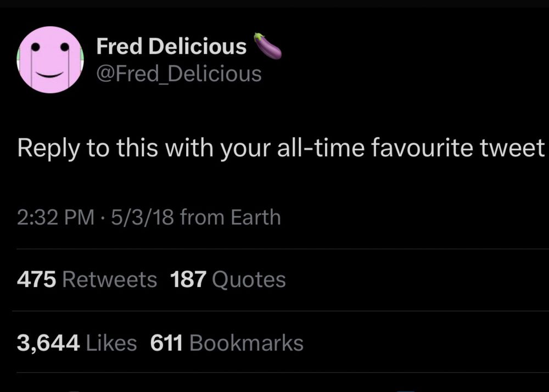The height and width of the screenshot is (392, 549).
Task: Show the Likes list label
Action: click(x=112, y=343)
